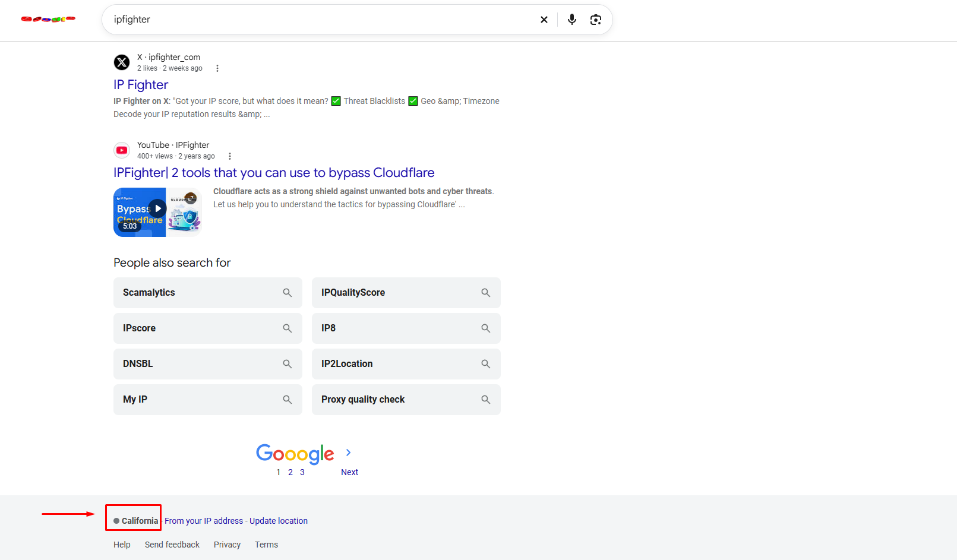Open the IP Fighter result title

pyautogui.click(x=141, y=85)
